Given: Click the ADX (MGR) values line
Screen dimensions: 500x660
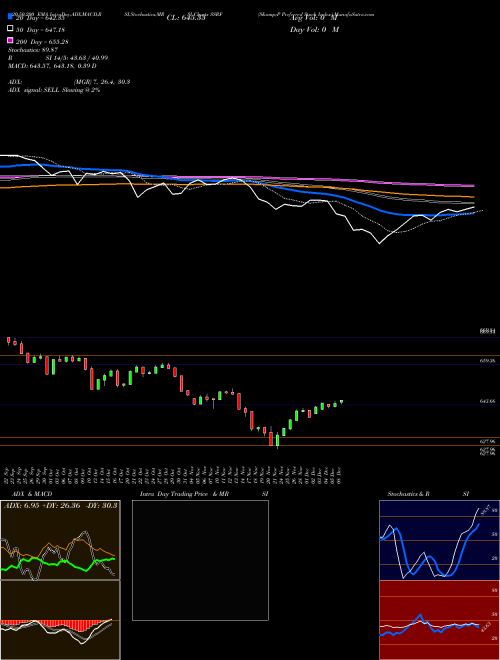Looking at the screenshot, I should tap(69, 82).
